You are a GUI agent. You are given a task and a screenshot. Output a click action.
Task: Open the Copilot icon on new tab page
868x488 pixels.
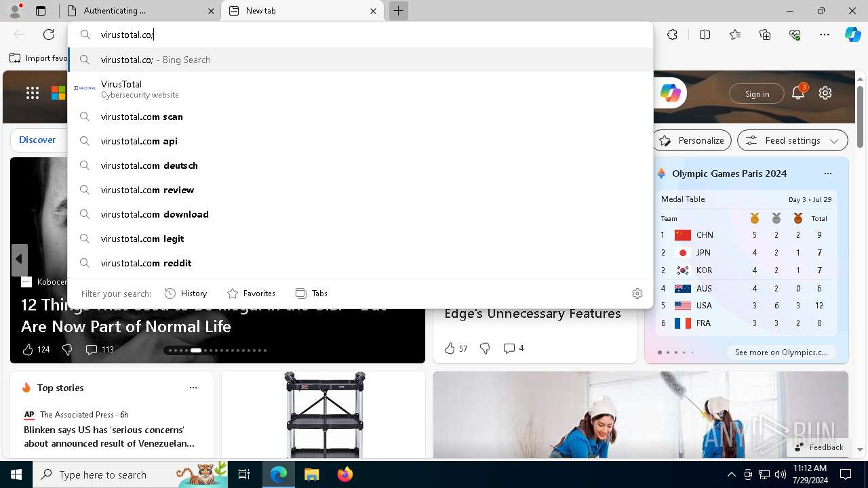coord(671,94)
